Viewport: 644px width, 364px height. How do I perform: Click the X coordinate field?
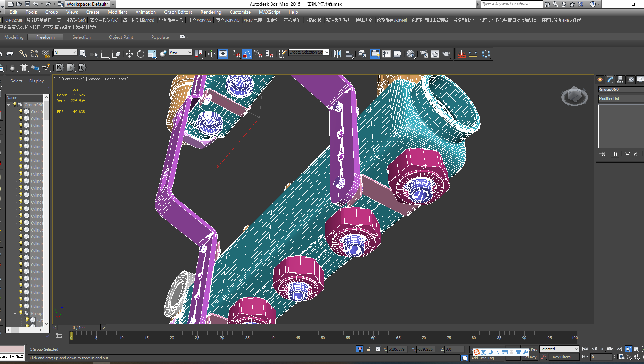point(397,349)
